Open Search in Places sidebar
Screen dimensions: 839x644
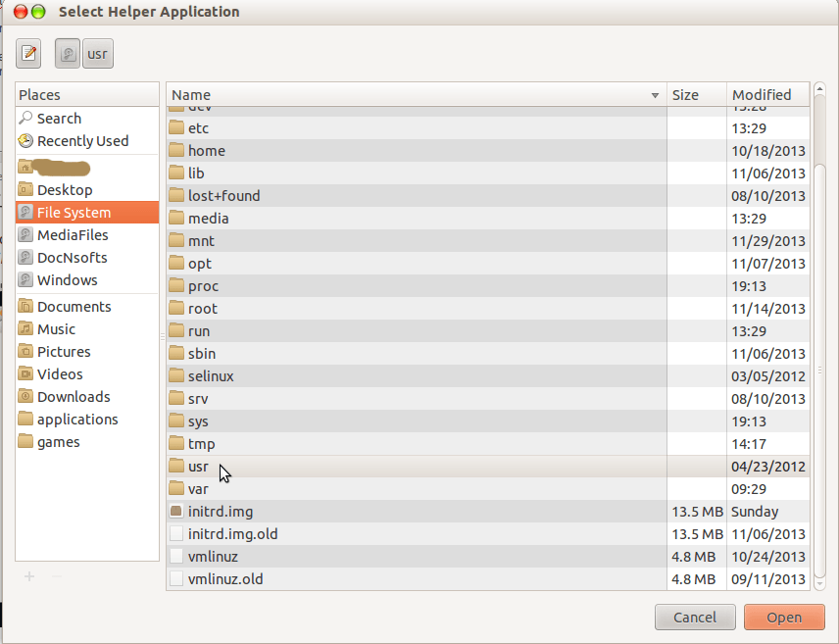point(59,119)
